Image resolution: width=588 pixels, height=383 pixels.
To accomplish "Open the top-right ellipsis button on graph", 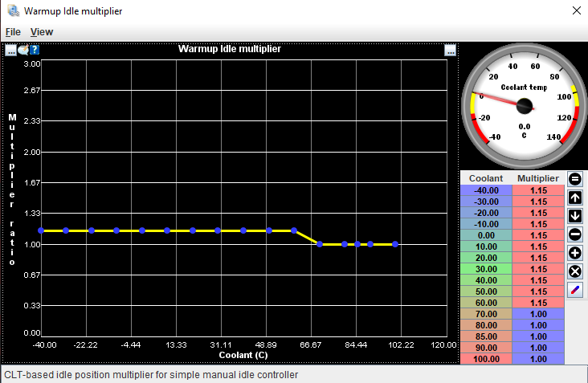I will coord(451,50).
